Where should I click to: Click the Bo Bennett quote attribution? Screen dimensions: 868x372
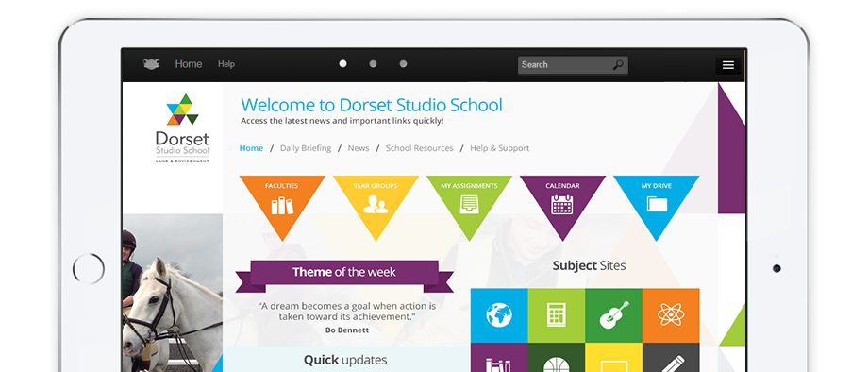click(x=347, y=330)
